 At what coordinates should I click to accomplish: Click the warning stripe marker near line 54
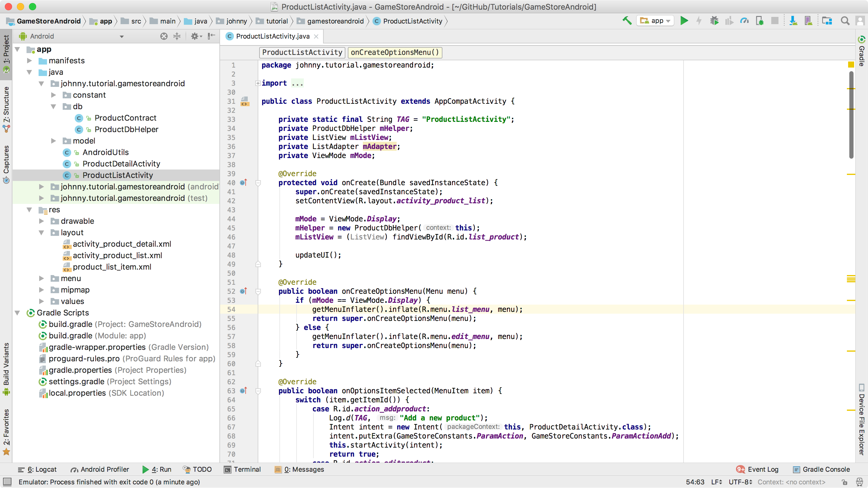coord(851,300)
